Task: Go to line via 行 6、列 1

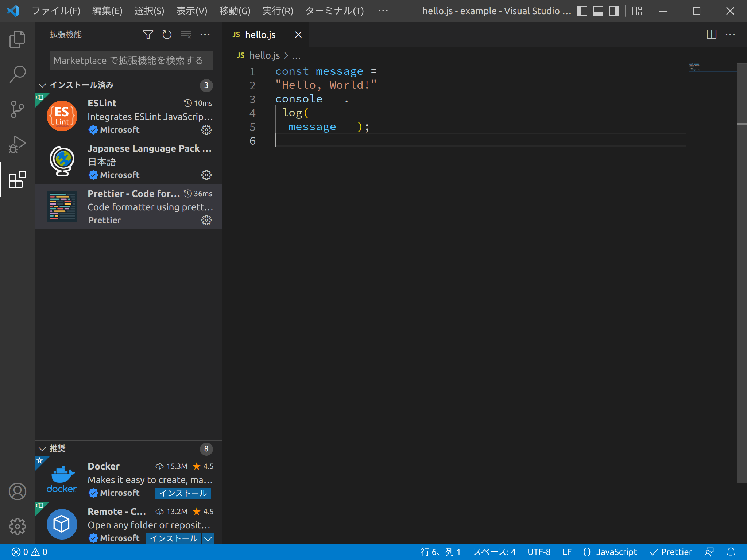Action: point(440,552)
